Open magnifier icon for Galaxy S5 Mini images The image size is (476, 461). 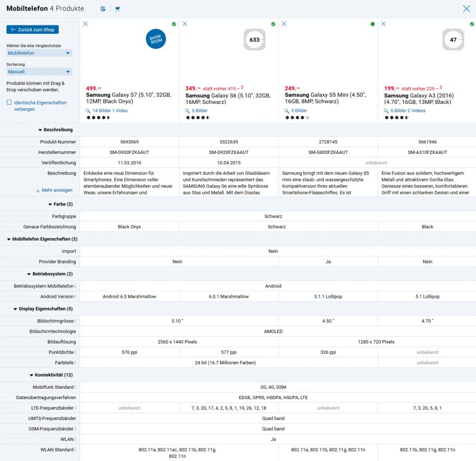coord(287,111)
